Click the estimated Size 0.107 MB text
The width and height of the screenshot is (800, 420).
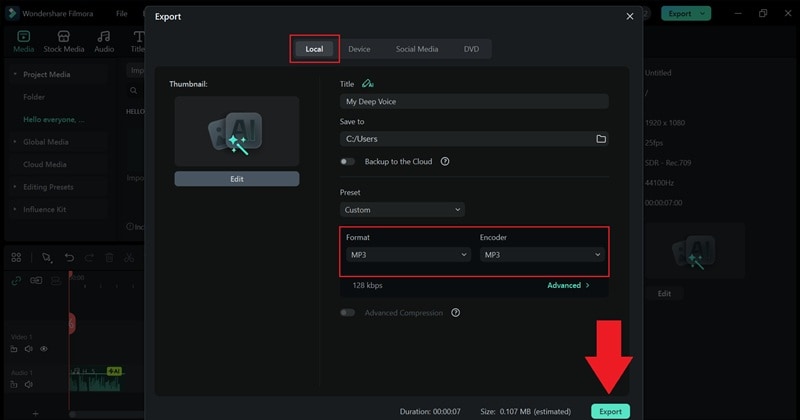click(x=526, y=411)
